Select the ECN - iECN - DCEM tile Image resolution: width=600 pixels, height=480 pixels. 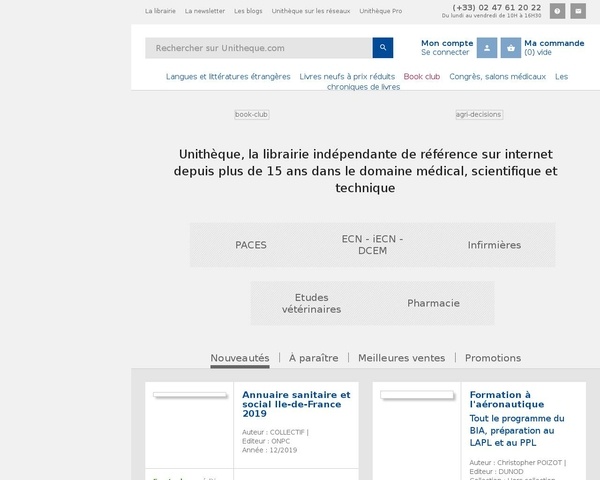pyautogui.click(x=372, y=245)
